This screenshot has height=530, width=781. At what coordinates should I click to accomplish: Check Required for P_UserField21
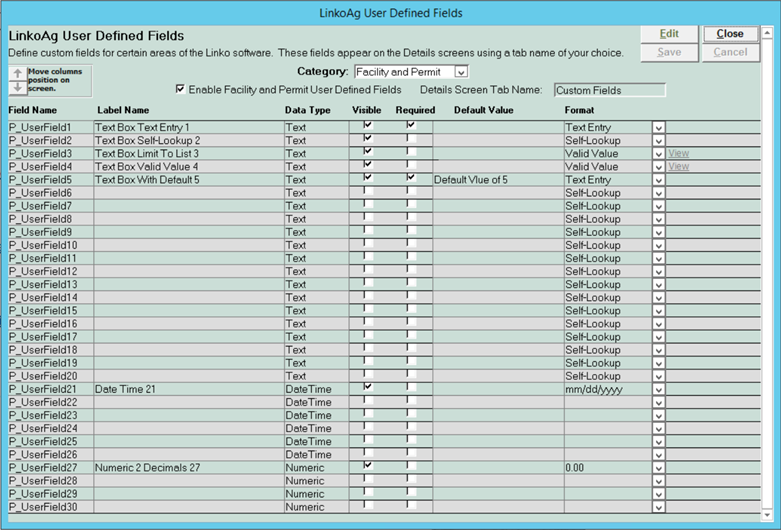point(411,387)
